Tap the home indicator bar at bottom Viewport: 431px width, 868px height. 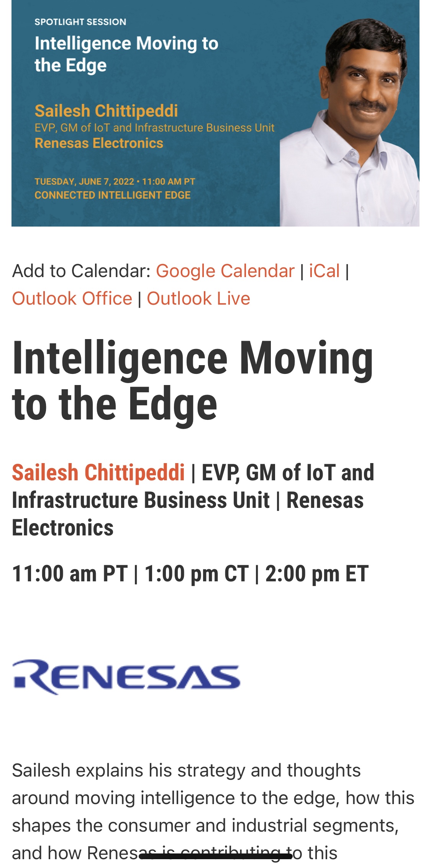coord(215,856)
